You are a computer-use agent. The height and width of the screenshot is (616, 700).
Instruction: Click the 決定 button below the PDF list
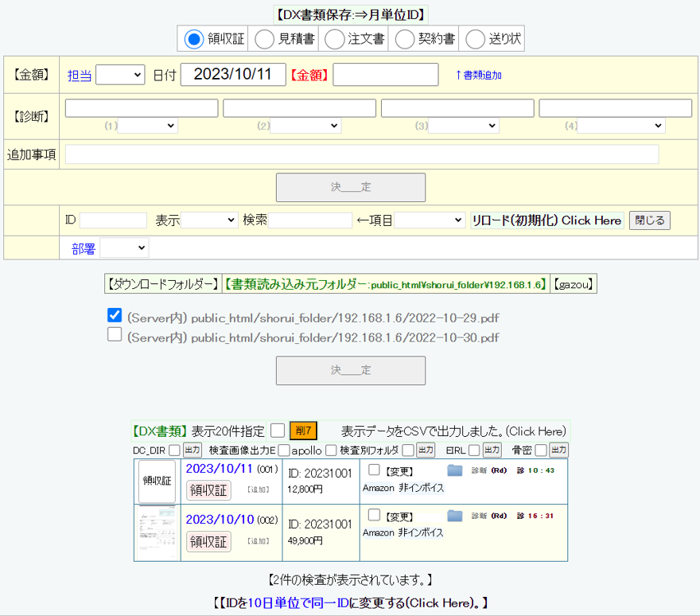click(351, 370)
